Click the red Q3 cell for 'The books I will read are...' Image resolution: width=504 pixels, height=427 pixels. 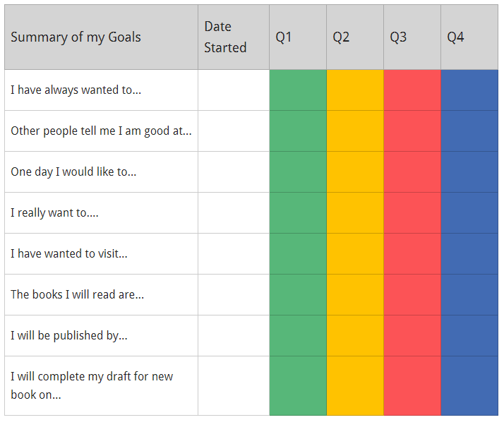point(412,294)
